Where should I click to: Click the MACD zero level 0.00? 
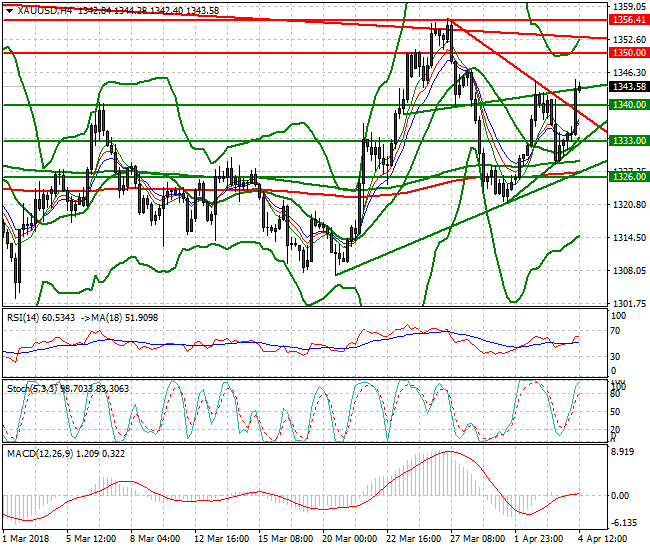(620, 496)
